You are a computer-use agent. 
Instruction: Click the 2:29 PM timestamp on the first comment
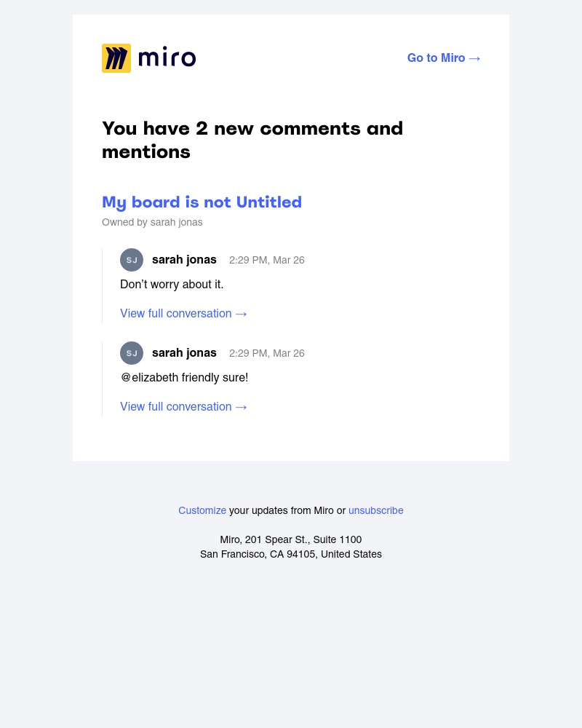point(266,260)
